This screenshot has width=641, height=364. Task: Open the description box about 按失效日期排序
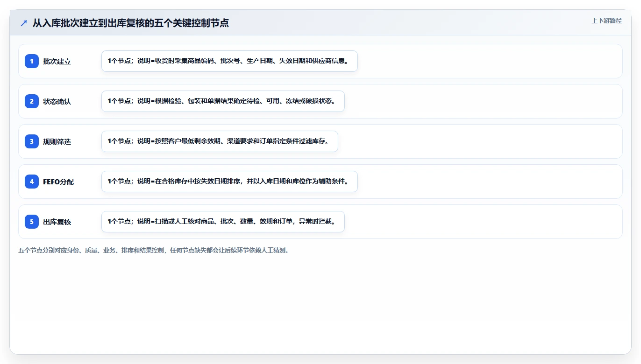click(x=229, y=182)
